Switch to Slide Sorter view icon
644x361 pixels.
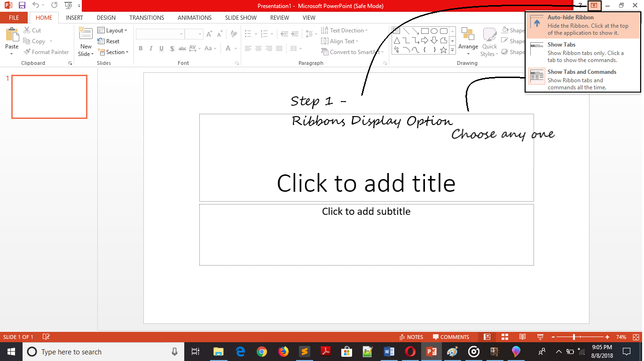(x=505, y=337)
